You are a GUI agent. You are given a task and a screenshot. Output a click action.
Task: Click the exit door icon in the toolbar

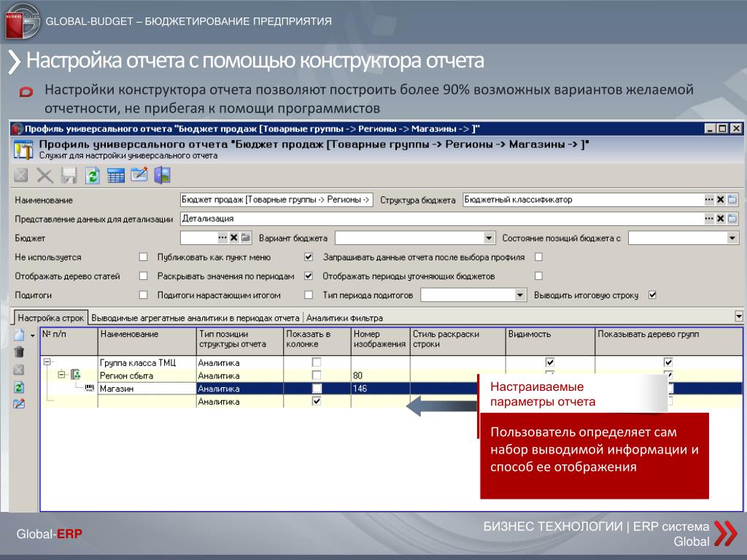click(x=162, y=175)
